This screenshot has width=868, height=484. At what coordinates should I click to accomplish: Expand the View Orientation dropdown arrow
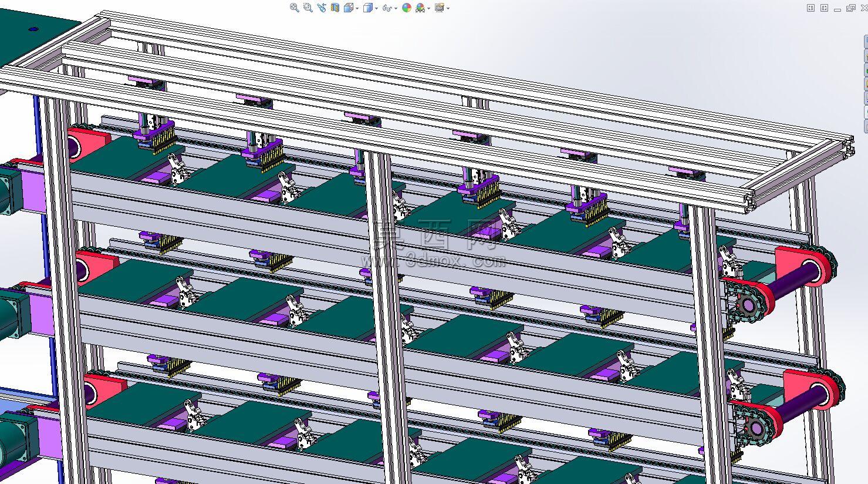click(357, 8)
